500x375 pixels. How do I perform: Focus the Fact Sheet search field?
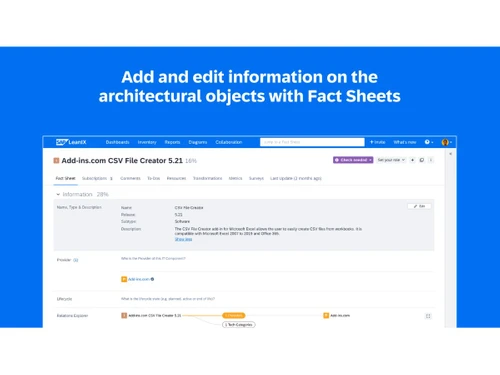pyautogui.click(x=312, y=142)
